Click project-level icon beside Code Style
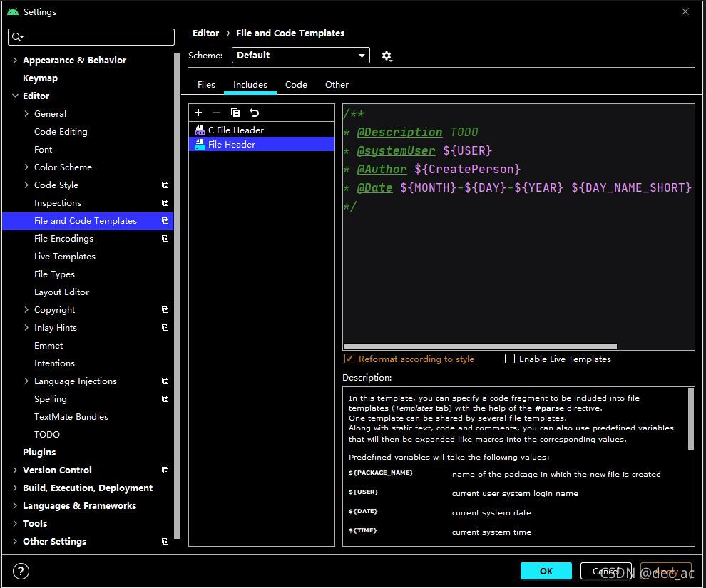 click(165, 185)
